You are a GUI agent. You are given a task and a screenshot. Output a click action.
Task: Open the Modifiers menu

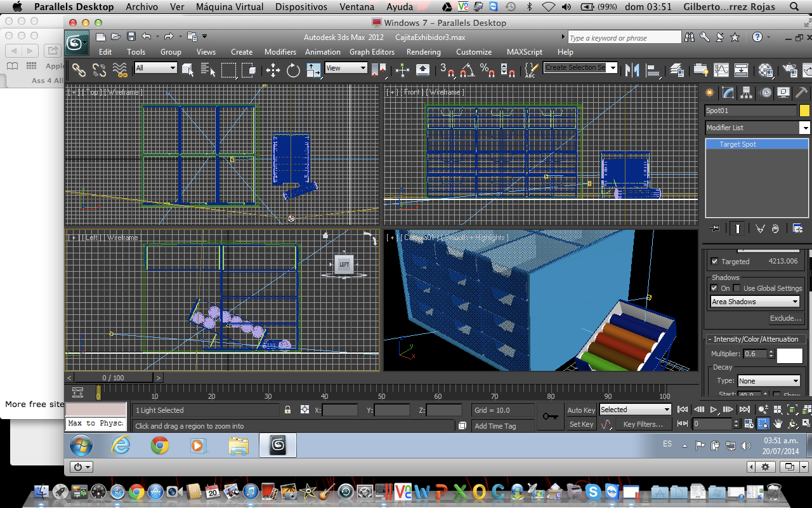pos(280,52)
